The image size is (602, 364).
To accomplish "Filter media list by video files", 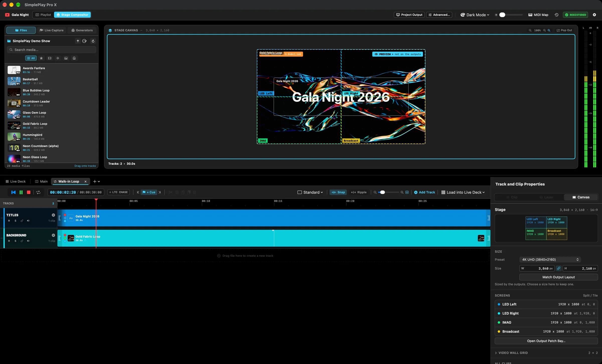I will click(50, 58).
